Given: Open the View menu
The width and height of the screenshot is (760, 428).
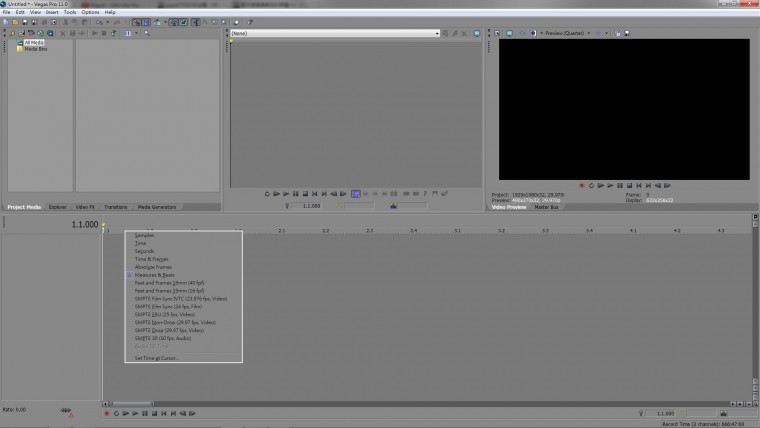Looking at the screenshot, I should 35,12.
